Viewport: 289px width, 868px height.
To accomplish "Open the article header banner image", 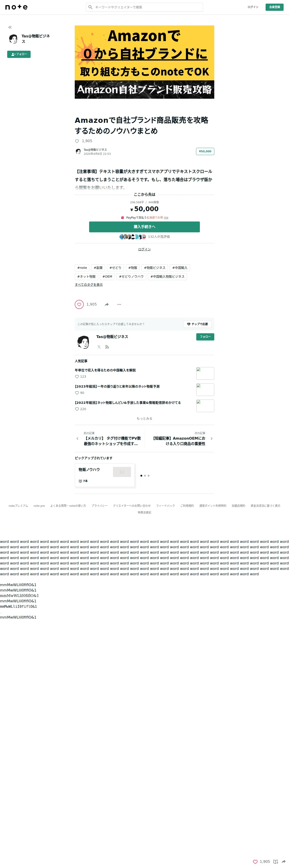I will (144, 62).
